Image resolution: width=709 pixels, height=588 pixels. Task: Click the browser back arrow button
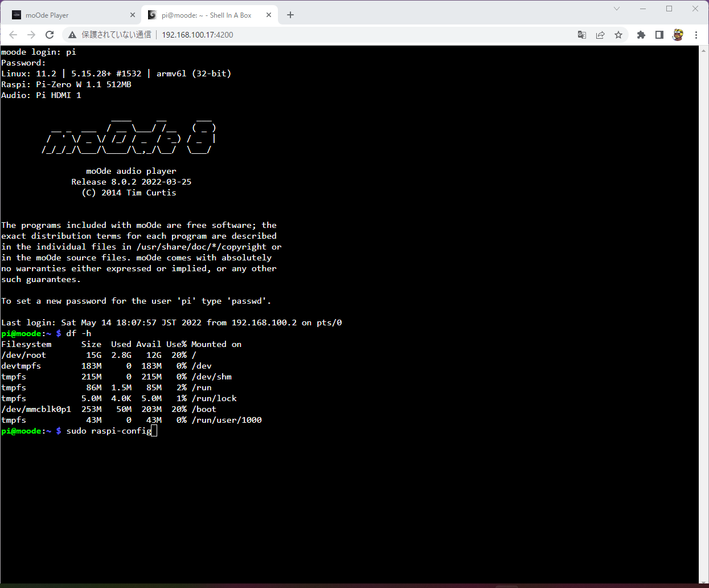[x=13, y=35]
